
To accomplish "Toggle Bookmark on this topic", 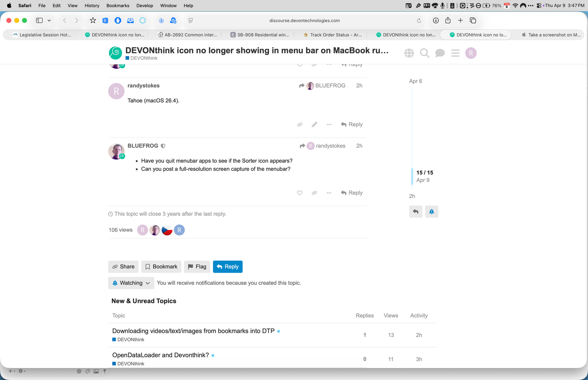I will point(161,267).
